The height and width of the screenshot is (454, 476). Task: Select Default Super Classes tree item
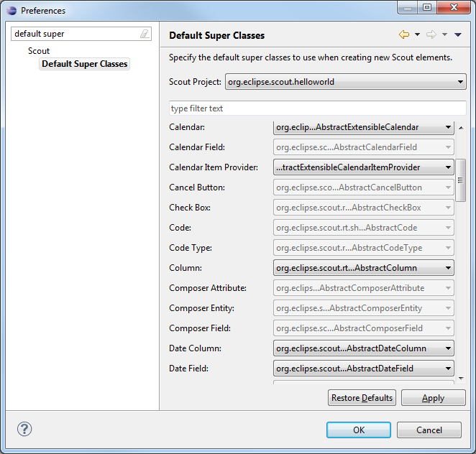click(84, 64)
